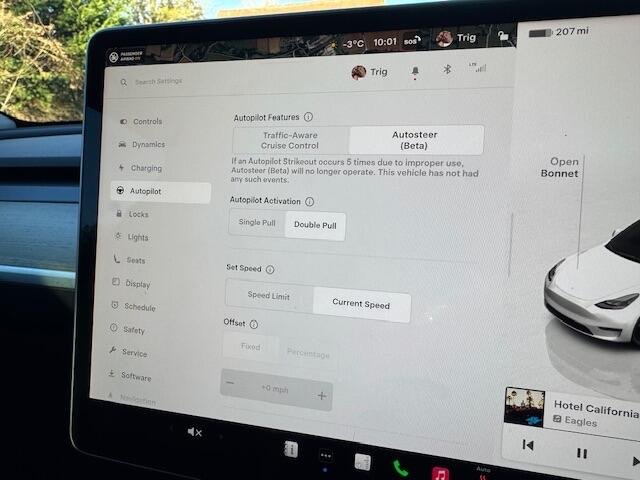Tap the info icon next to Offset
Screen dimensions: 640x480
pyautogui.click(x=253, y=324)
